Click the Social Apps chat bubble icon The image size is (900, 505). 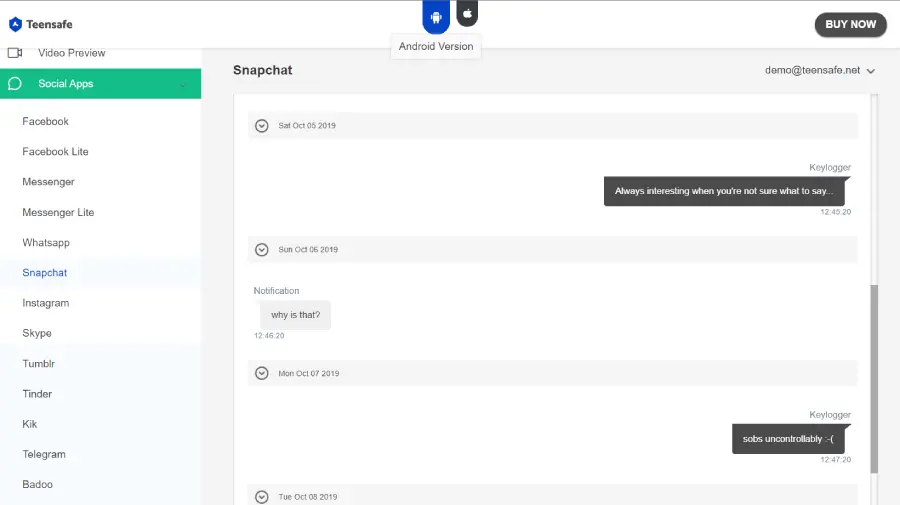pyautogui.click(x=15, y=84)
